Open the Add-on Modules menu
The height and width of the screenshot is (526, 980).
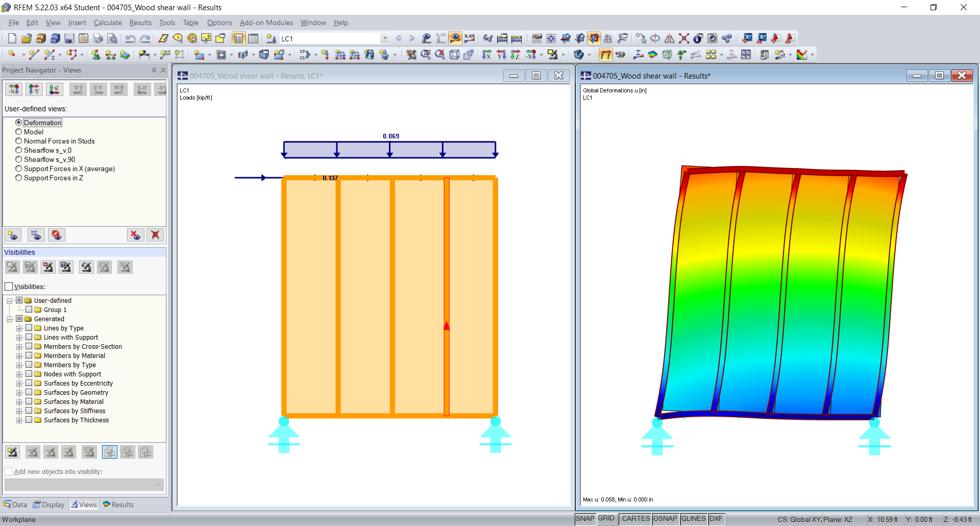pyautogui.click(x=266, y=22)
